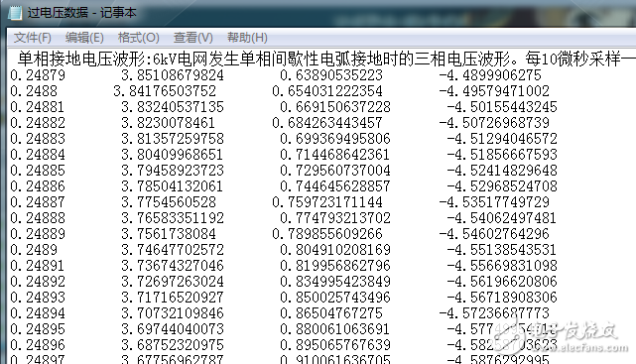The image size is (636, 364).
Task: Open the 编辑(E) menu
Action: (x=84, y=38)
